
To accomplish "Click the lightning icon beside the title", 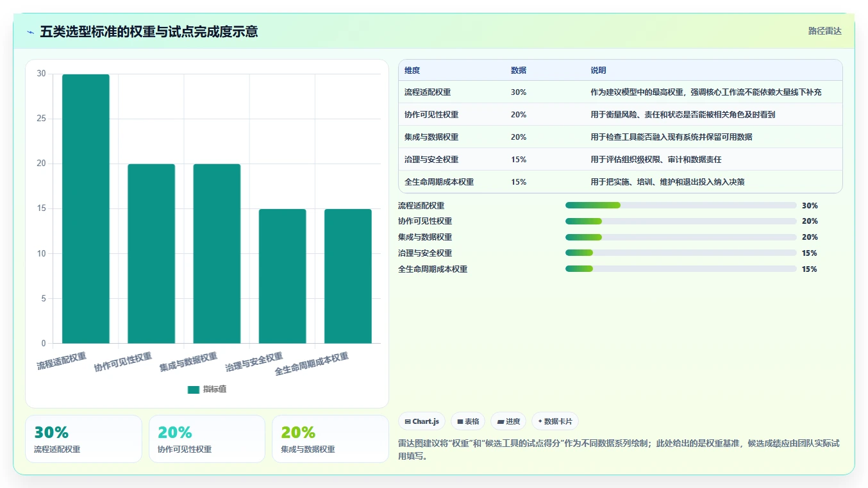I will [31, 31].
